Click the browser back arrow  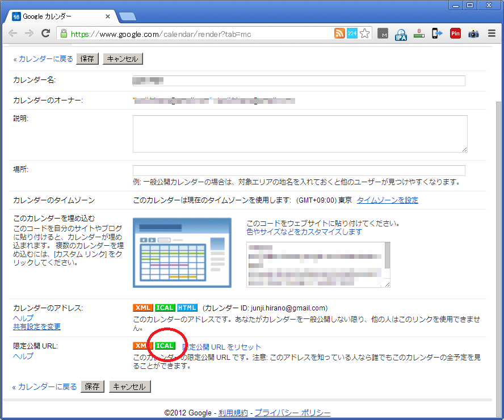point(12,33)
